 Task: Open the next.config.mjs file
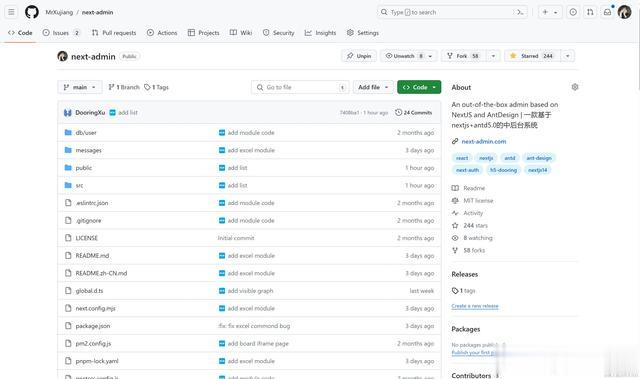point(96,308)
